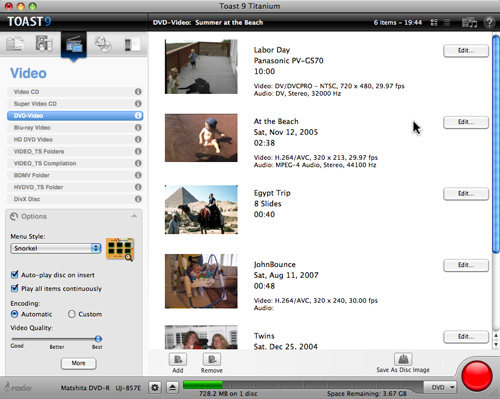This screenshot has height=399, width=500.
Task: Edit the At the Beach video
Action: click(x=466, y=122)
